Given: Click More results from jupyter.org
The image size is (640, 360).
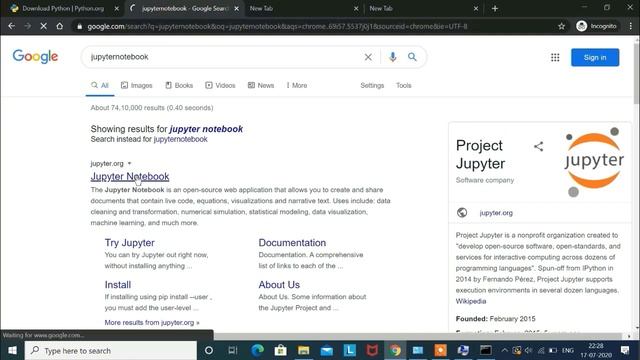Looking at the screenshot, I should tap(152, 322).
